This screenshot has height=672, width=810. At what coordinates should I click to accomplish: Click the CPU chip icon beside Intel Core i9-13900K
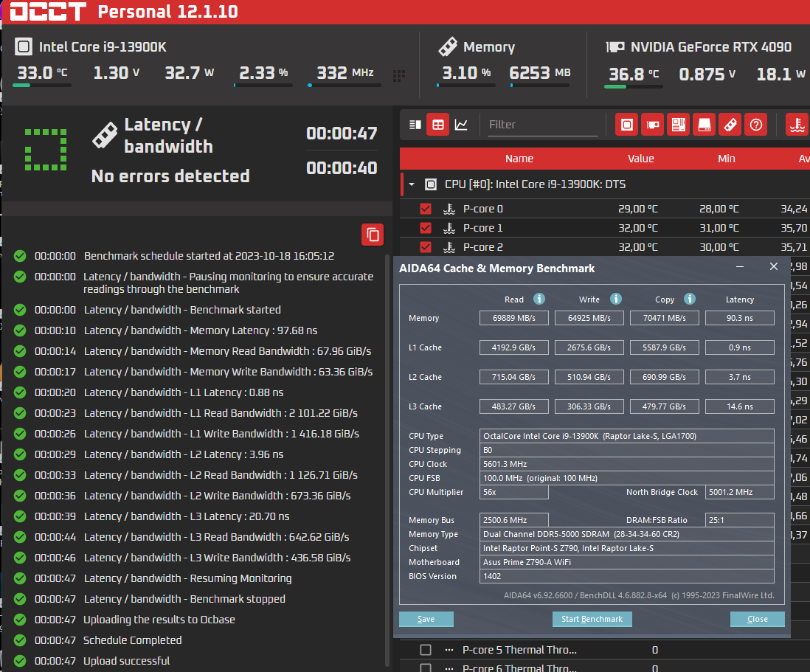pos(24,46)
